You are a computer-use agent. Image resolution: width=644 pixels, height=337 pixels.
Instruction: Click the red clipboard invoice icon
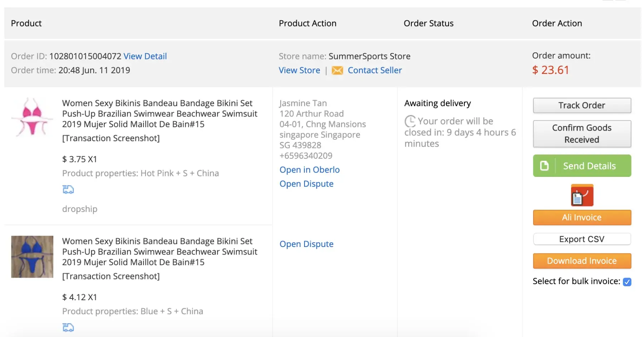click(x=582, y=195)
